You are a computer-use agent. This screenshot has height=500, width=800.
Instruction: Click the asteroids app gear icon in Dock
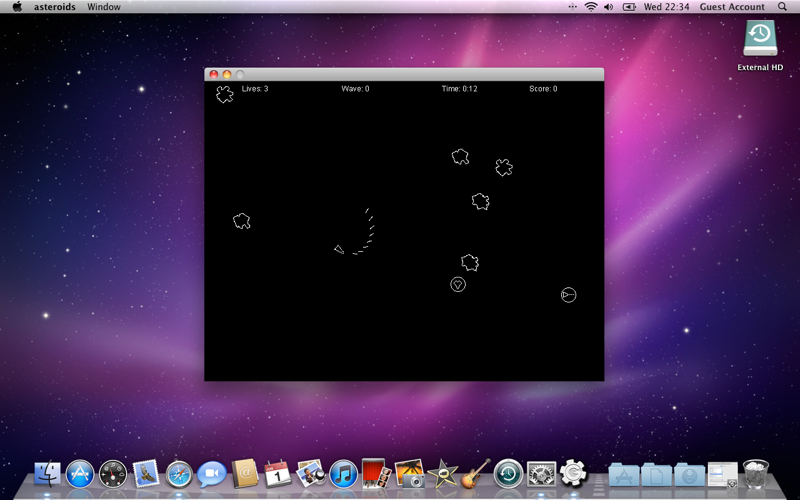pyautogui.click(x=573, y=472)
